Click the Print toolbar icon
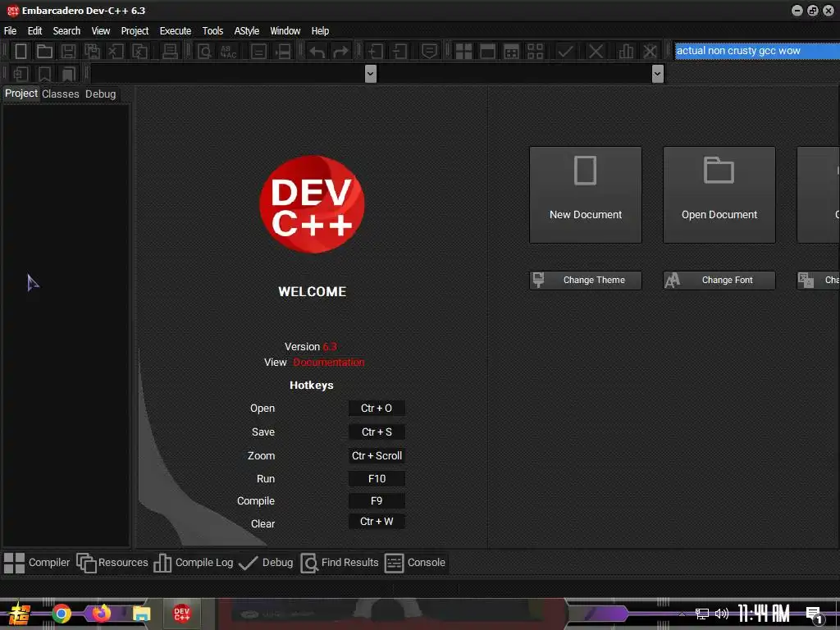This screenshot has height=630, width=840. [170, 52]
